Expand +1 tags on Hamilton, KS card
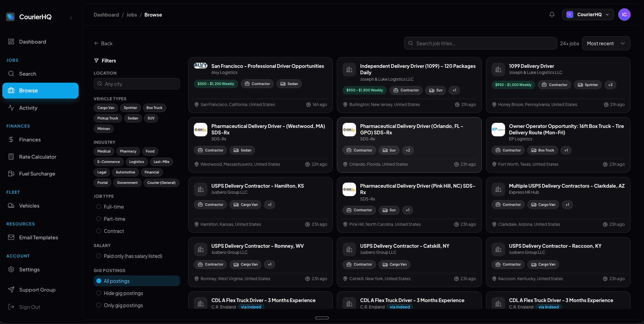This screenshot has height=324, width=644. click(x=270, y=205)
